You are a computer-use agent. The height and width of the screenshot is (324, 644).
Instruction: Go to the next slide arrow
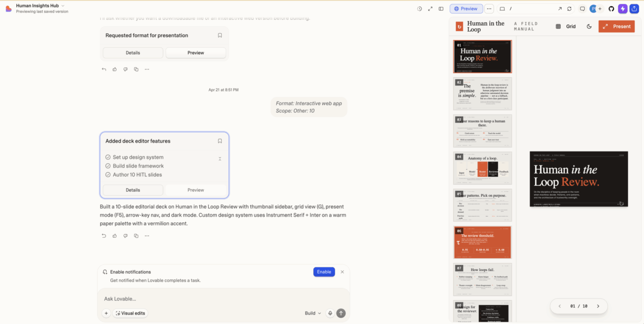(x=598, y=306)
